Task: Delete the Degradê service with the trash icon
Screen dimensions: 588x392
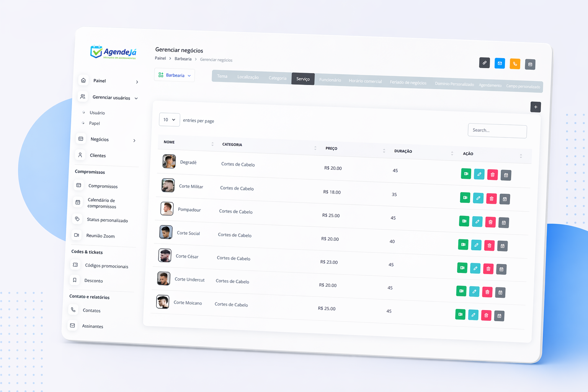Action: [x=493, y=175]
